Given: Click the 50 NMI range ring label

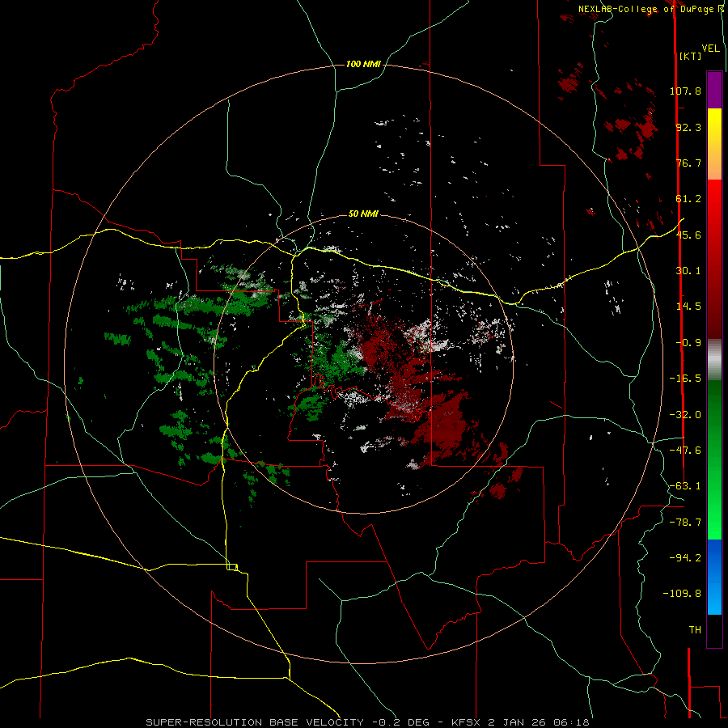Looking at the screenshot, I should pyautogui.click(x=363, y=214).
